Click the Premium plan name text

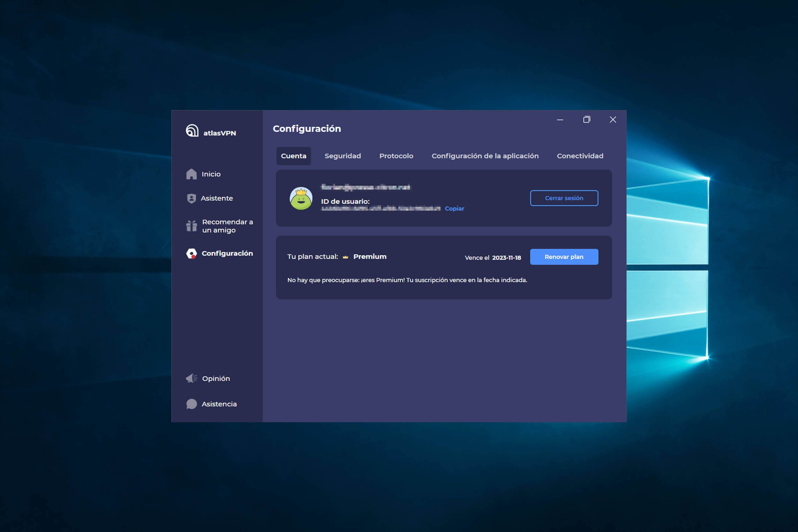click(370, 257)
